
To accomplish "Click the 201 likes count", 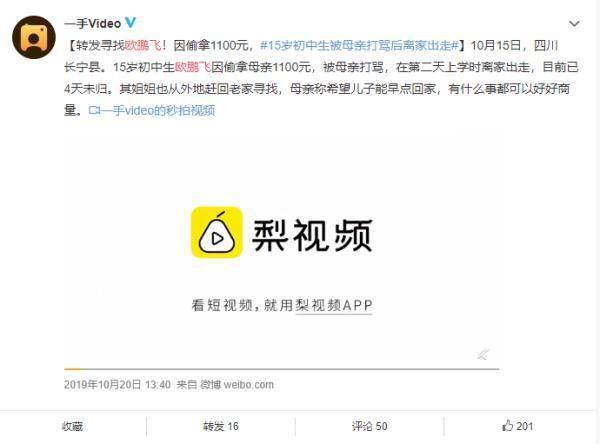I will 525,426.
